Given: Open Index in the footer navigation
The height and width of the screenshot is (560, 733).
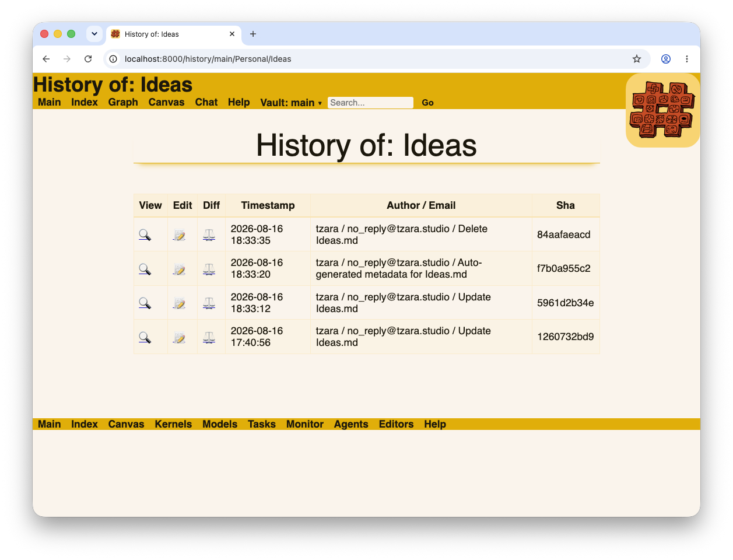Looking at the screenshot, I should point(85,424).
